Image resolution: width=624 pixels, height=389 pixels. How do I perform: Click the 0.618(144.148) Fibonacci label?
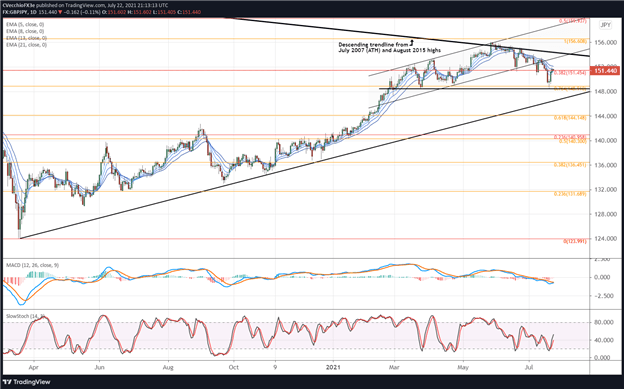570,118
